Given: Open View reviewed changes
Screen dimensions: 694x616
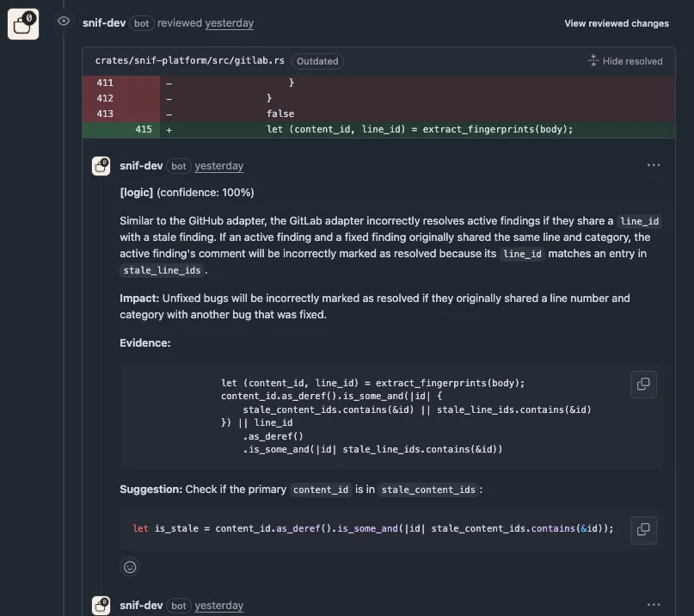Looking at the screenshot, I should click(617, 23).
